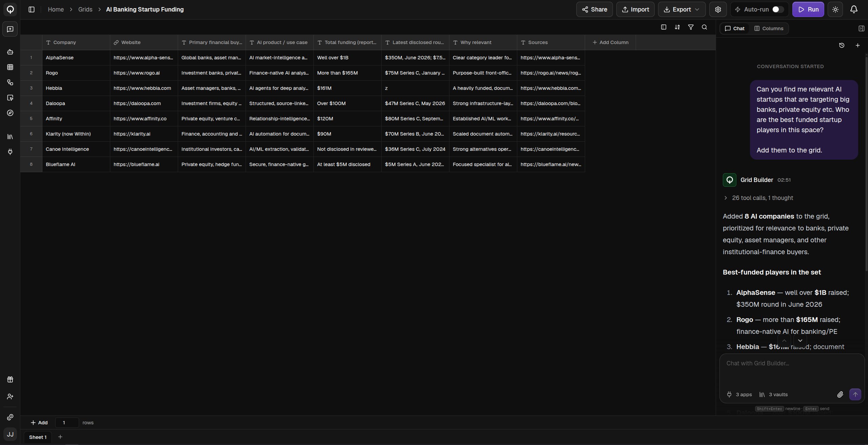Switch to the Columns tab
The height and width of the screenshot is (445, 868).
[x=768, y=29]
